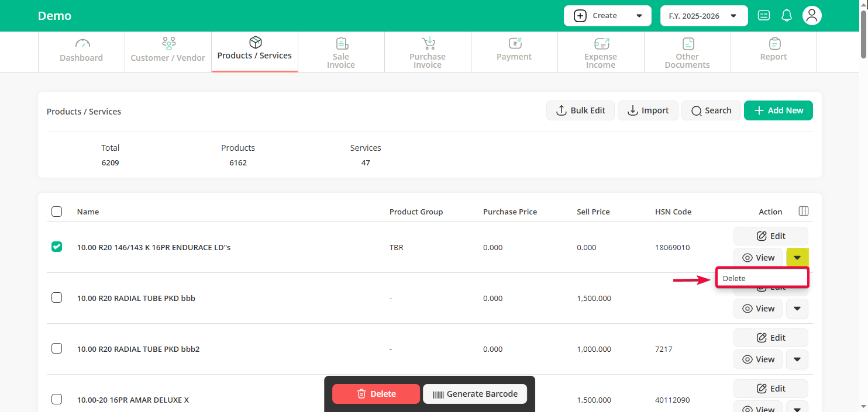View the RADIAL TUBE PKD bbb product
This screenshot has width=868, height=412.
pyautogui.click(x=758, y=309)
